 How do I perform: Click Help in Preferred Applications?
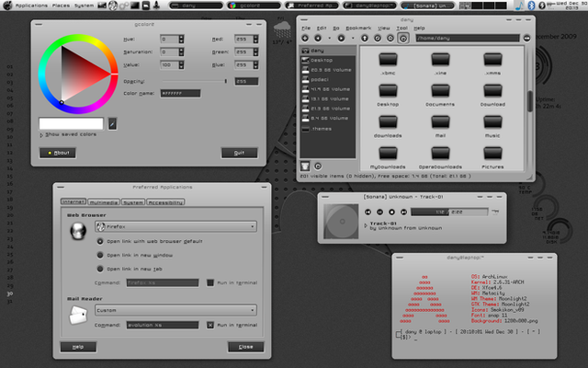78,347
